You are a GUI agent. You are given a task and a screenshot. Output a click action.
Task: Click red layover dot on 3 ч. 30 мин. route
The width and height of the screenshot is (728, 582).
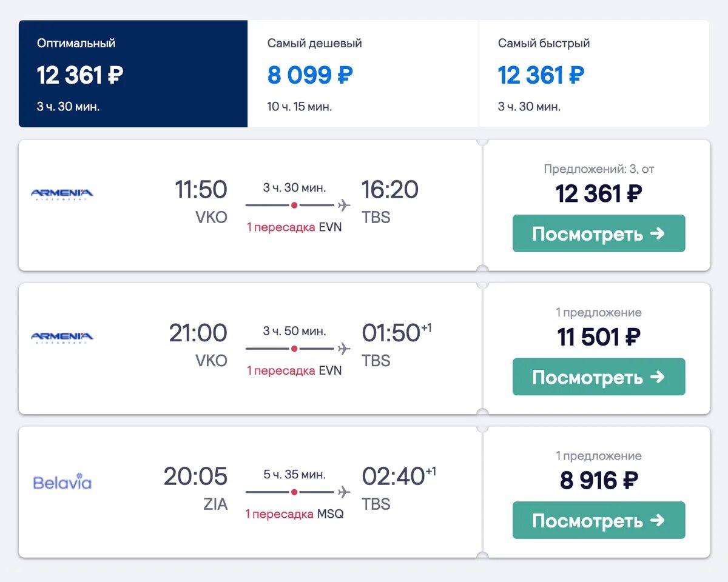[294, 206]
